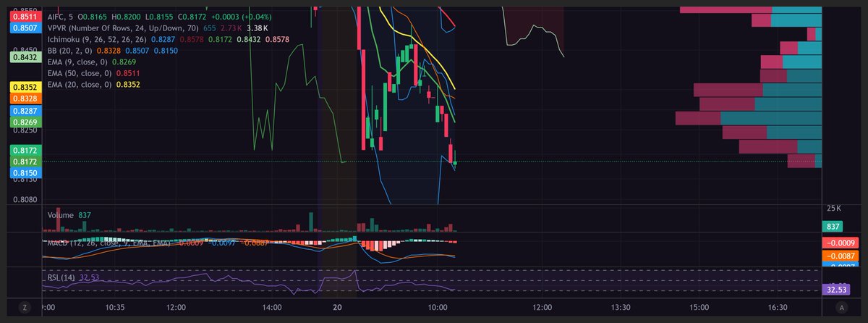Image resolution: width=868 pixels, height=323 pixels.
Task: Select the RSI (14) indicator legend
Action: coord(62,277)
